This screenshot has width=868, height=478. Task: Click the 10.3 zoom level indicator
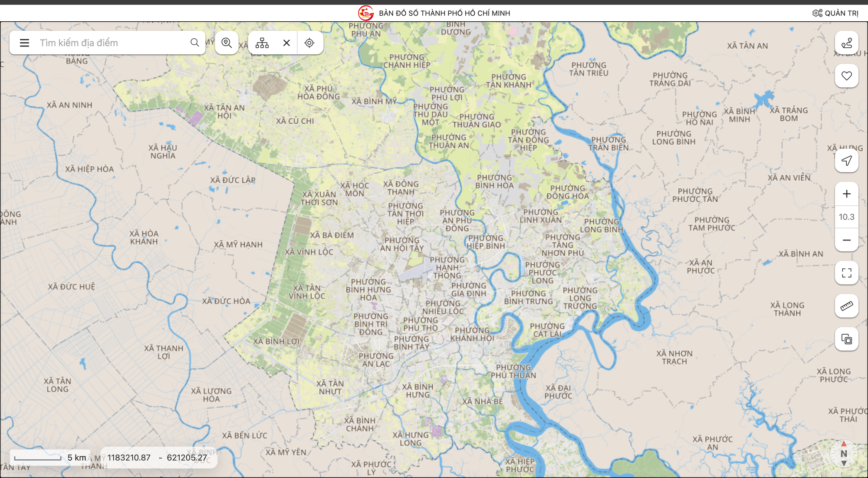click(846, 217)
